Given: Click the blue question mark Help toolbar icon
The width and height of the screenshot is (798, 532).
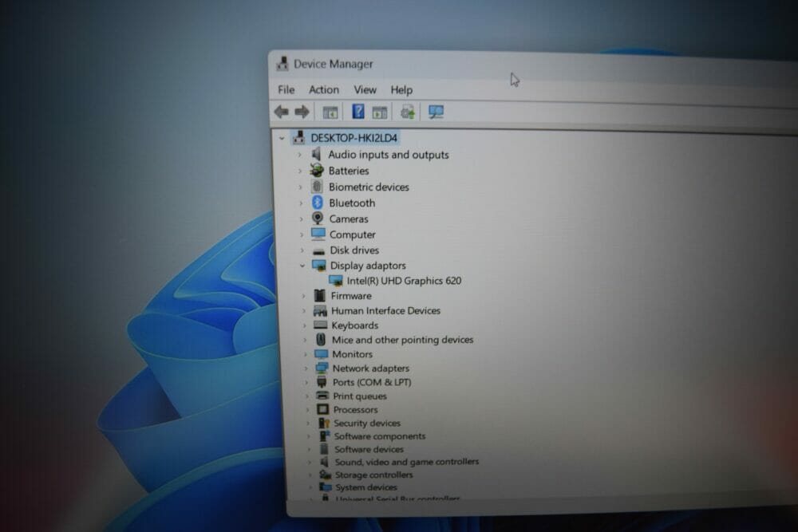Looking at the screenshot, I should click(358, 112).
